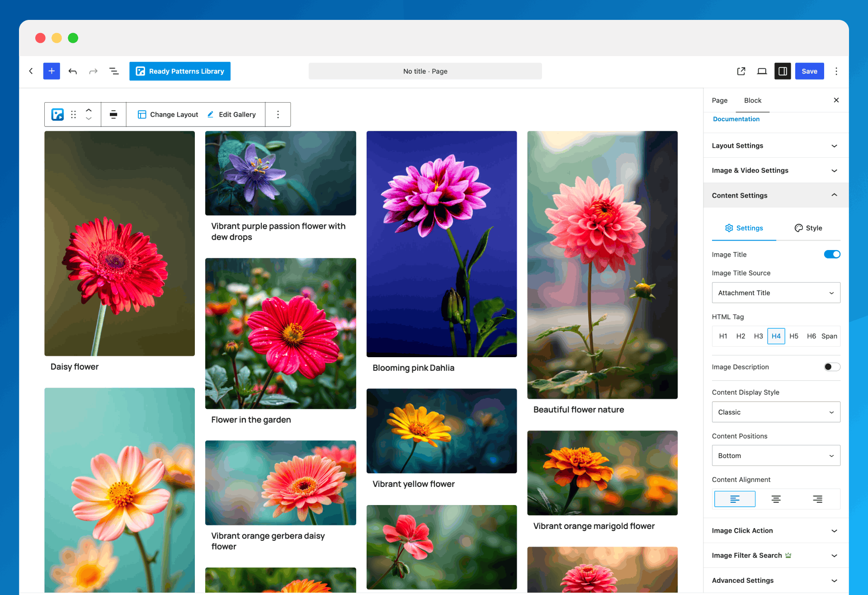Select the Settings tab in Content Settings
Screen dimensions: 868x595
click(x=744, y=228)
